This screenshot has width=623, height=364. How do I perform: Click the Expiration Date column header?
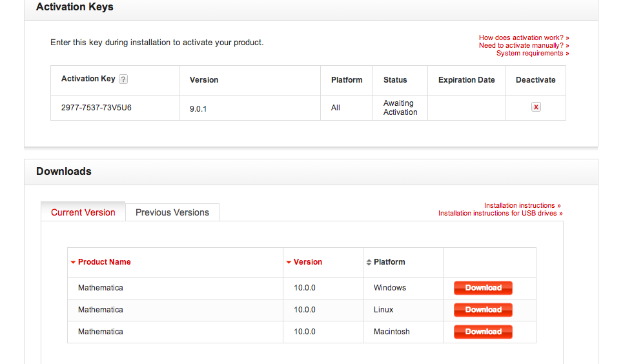[467, 80]
